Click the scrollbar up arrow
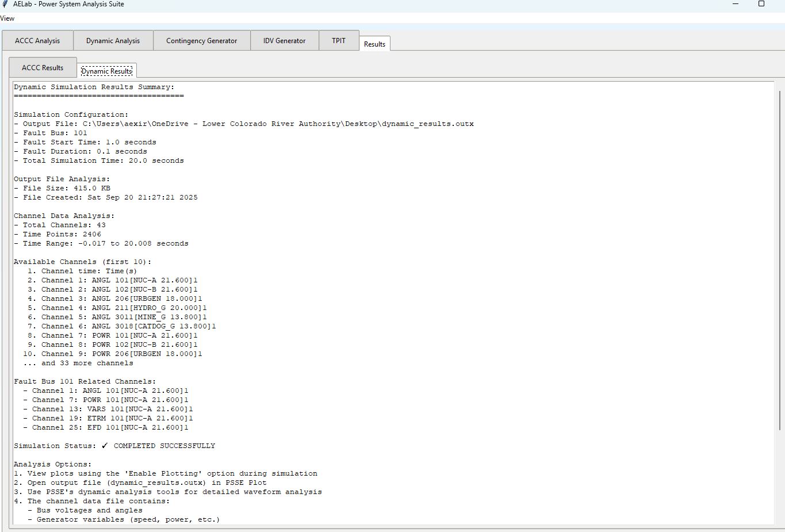This screenshot has height=532, width=785. (780, 84)
